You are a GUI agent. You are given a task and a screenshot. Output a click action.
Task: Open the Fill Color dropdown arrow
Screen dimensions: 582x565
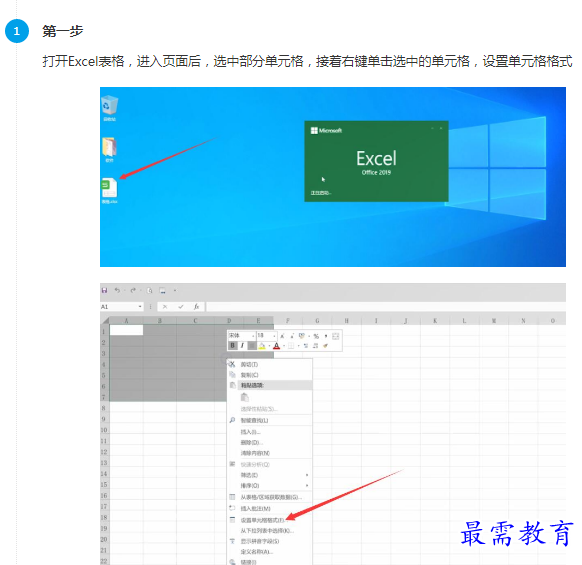pos(269,346)
